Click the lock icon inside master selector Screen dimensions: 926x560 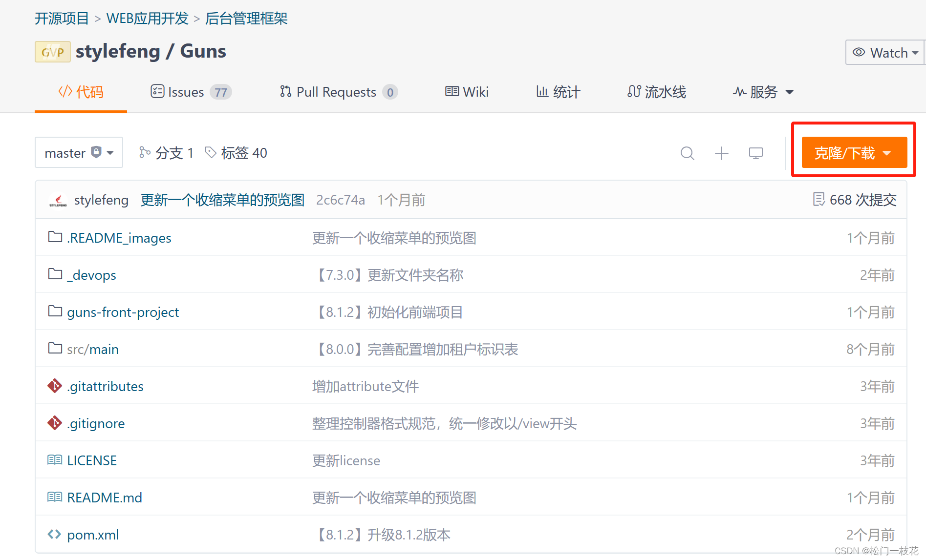pyautogui.click(x=96, y=152)
